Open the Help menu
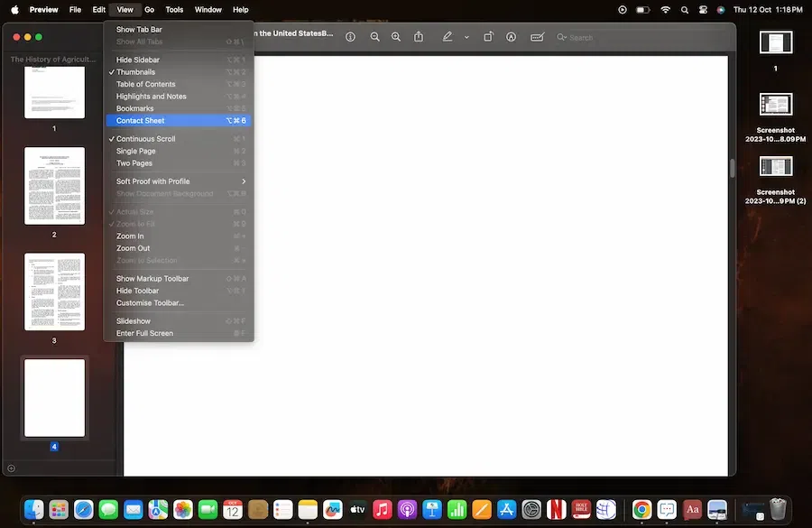The image size is (812, 528). pyautogui.click(x=241, y=9)
